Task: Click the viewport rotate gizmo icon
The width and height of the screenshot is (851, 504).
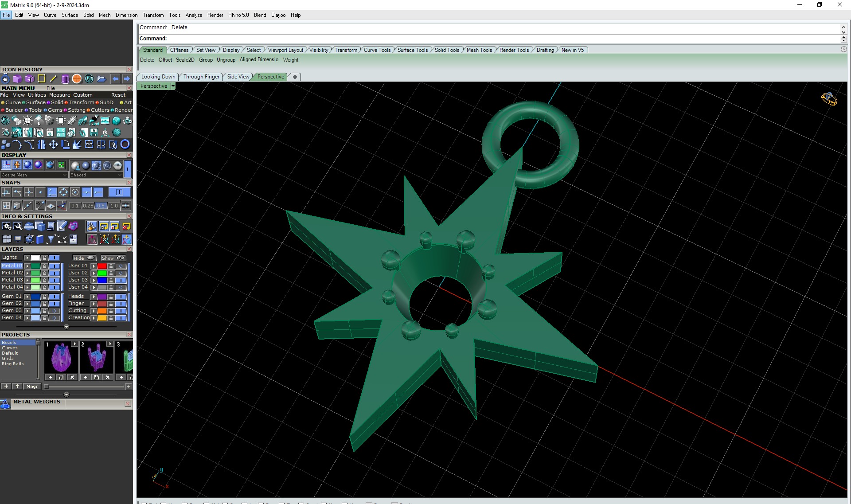Action: (829, 99)
